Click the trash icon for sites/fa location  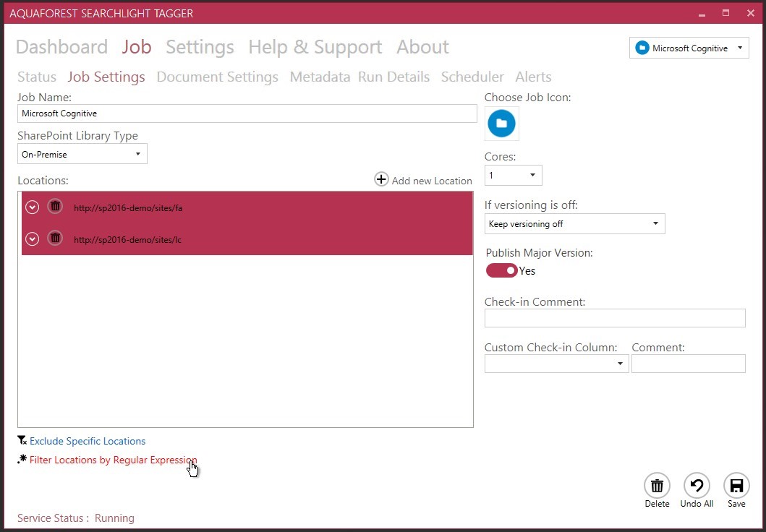(55, 207)
